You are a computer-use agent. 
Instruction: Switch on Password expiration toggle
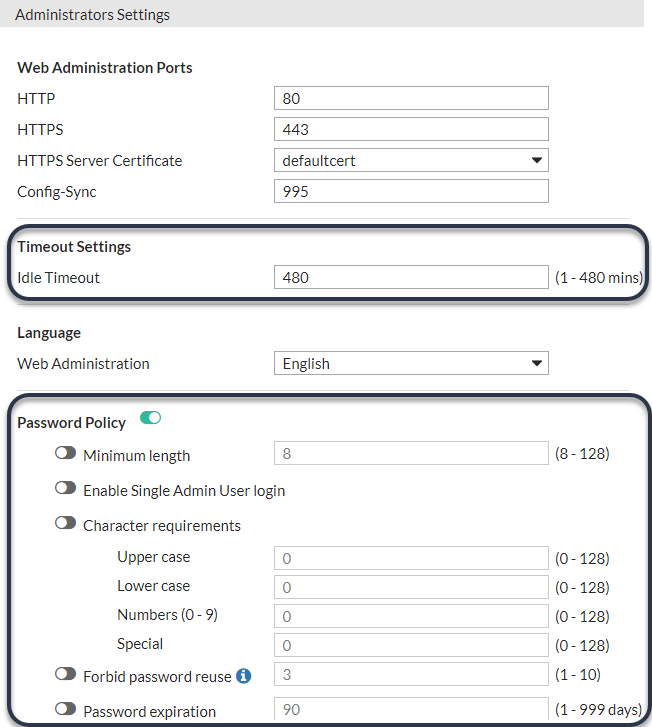pyautogui.click(x=66, y=709)
